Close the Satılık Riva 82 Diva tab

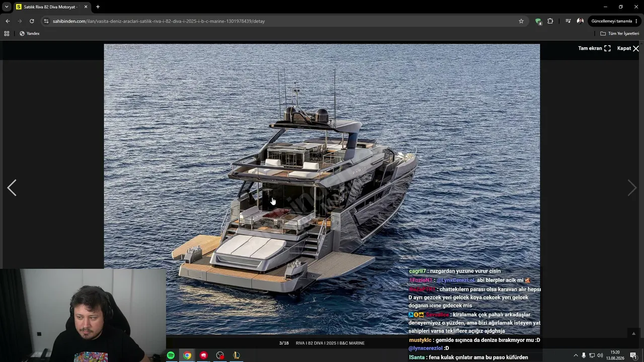click(86, 7)
